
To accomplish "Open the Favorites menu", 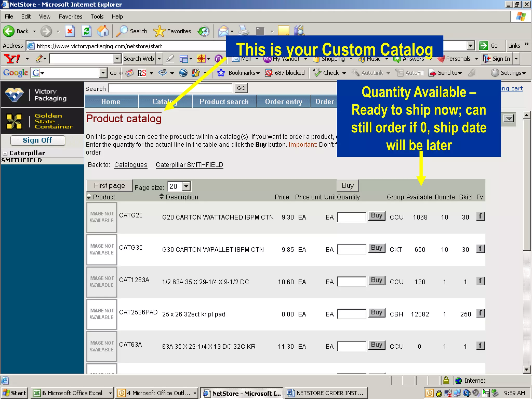I will [x=70, y=17].
